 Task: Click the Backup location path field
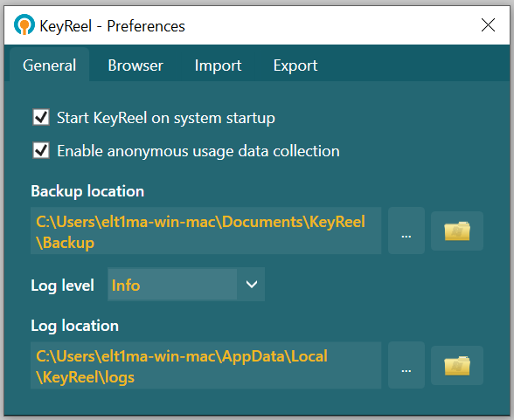click(206, 231)
